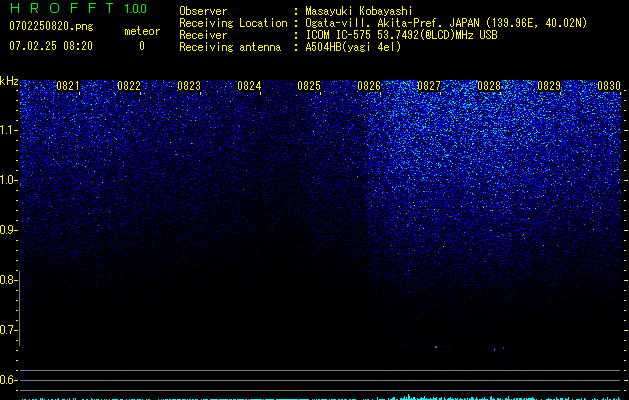Click the 0825 time marker
This screenshot has width=629, height=400.
pos(309,86)
